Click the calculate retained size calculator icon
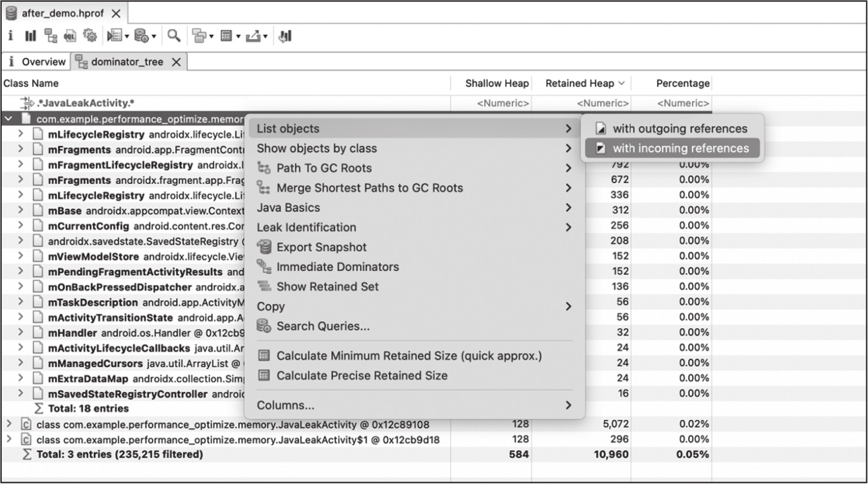 click(x=226, y=36)
